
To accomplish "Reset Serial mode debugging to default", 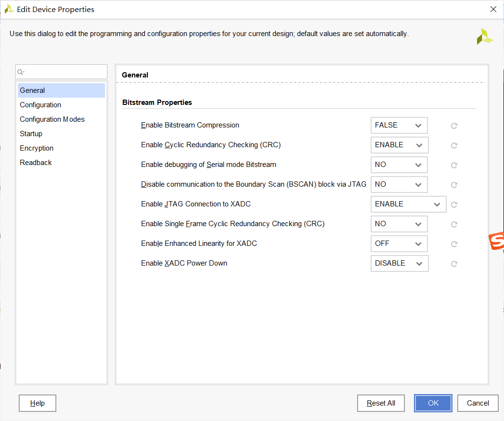I will point(454,165).
